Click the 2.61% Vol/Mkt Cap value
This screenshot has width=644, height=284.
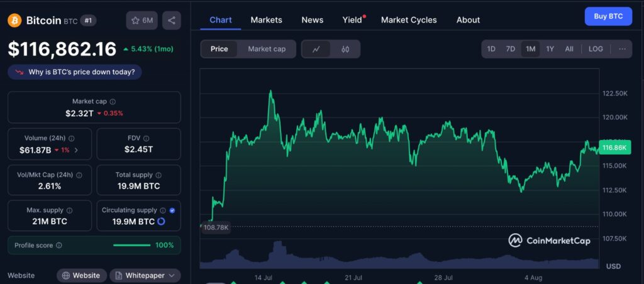[x=50, y=187]
